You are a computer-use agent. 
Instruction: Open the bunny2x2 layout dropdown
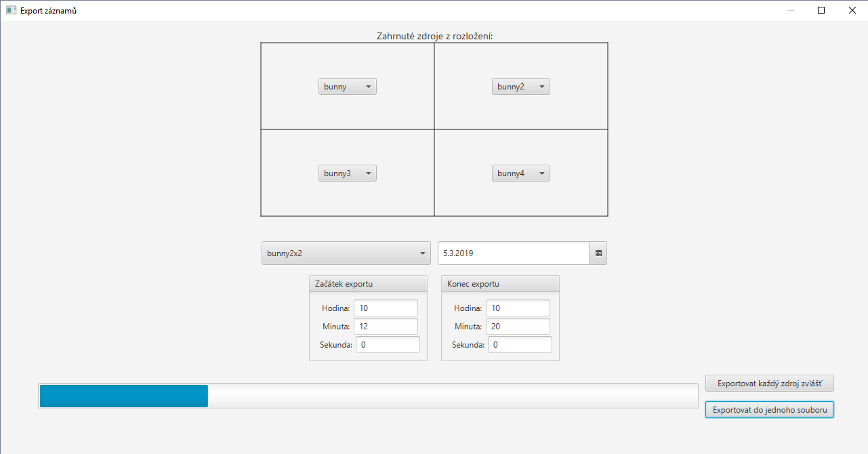point(346,253)
